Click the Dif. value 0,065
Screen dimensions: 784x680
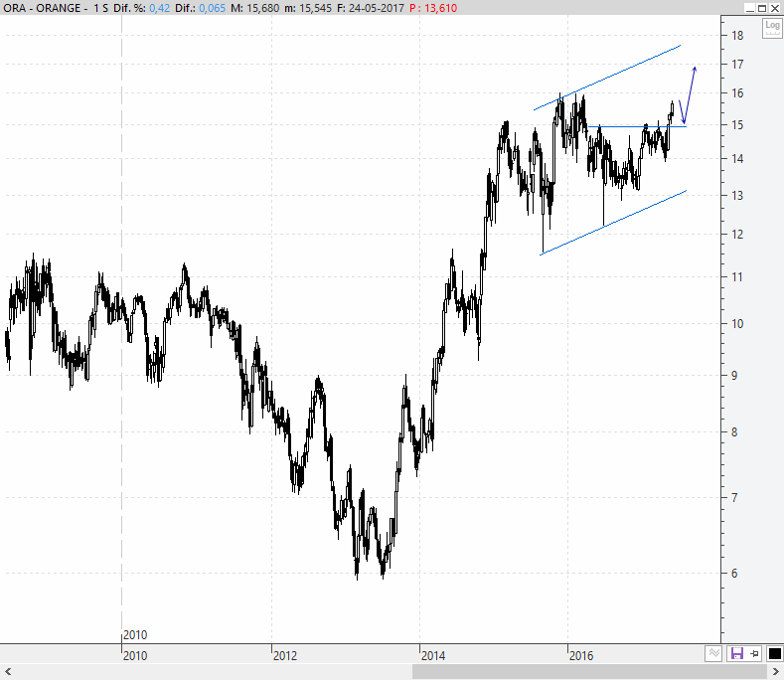[212, 8]
